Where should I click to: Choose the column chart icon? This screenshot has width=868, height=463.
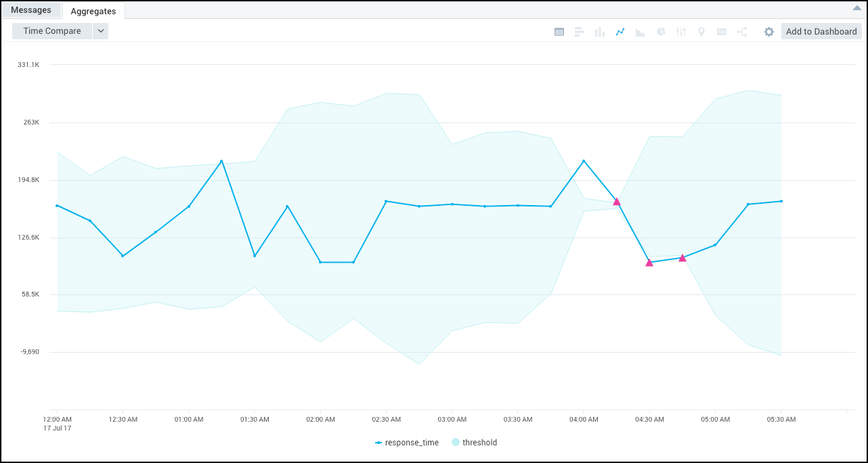pyautogui.click(x=600, y=32)
